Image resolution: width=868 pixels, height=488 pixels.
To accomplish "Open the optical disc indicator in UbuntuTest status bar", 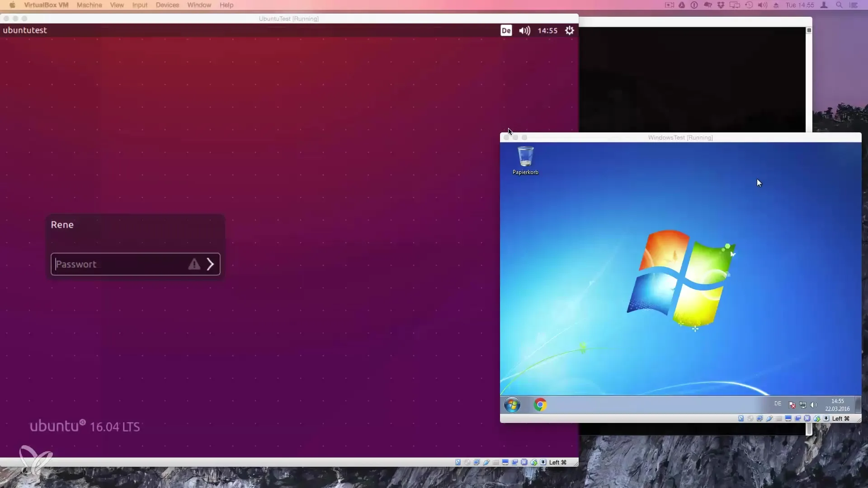I will point(467,462).
